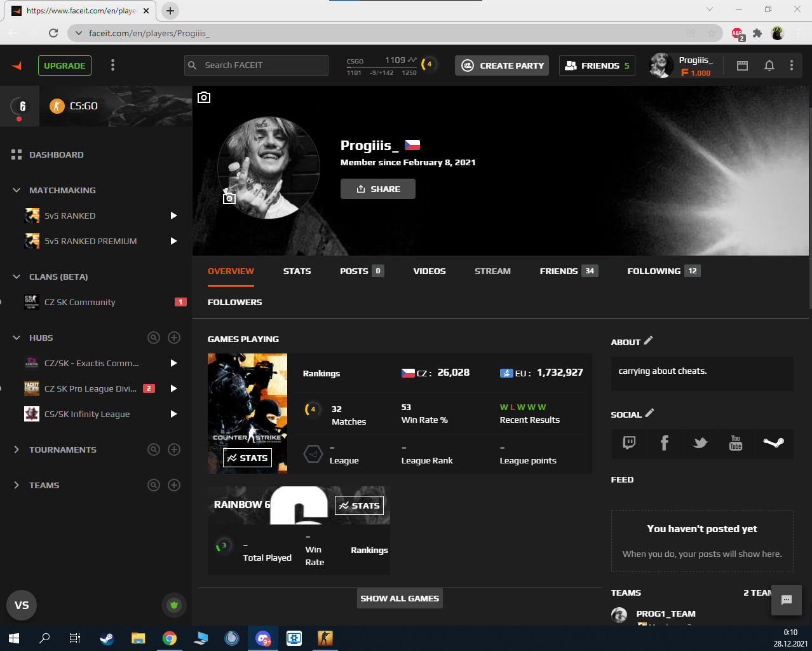Open Rainbow 6 STATS button
The height and width of the screenshot is (651, 812).
(x=359, y=505)
